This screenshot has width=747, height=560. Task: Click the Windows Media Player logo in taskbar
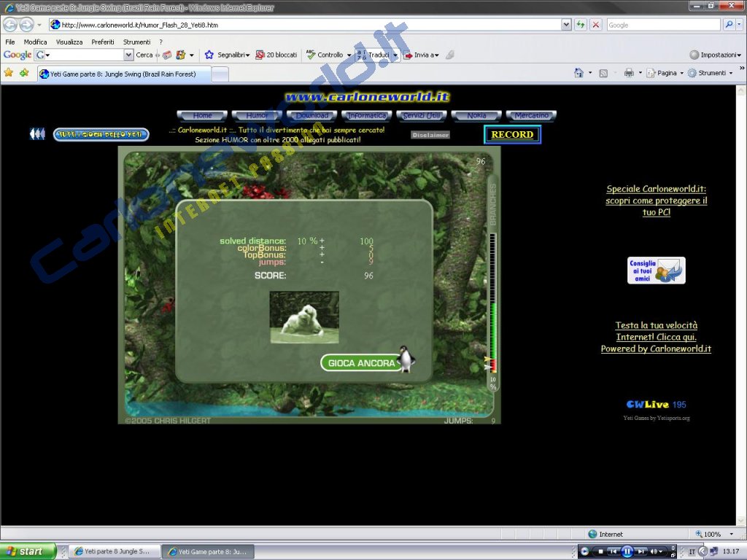(584, 551)
